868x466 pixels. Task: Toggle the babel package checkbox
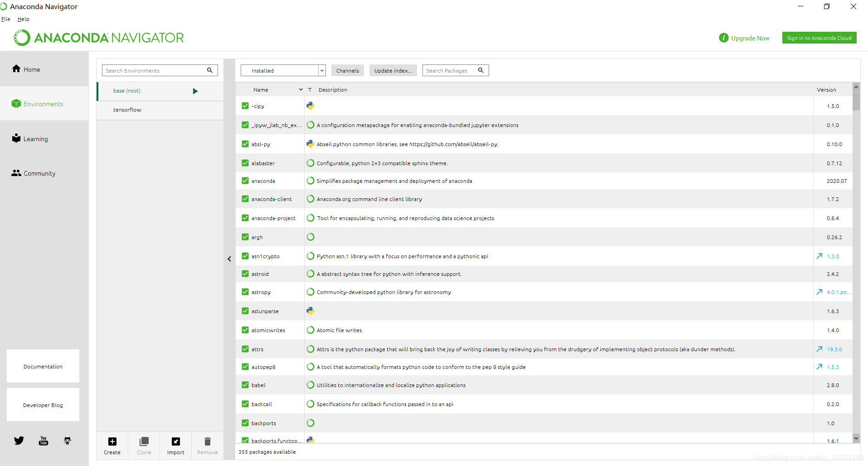click(245, 385)
